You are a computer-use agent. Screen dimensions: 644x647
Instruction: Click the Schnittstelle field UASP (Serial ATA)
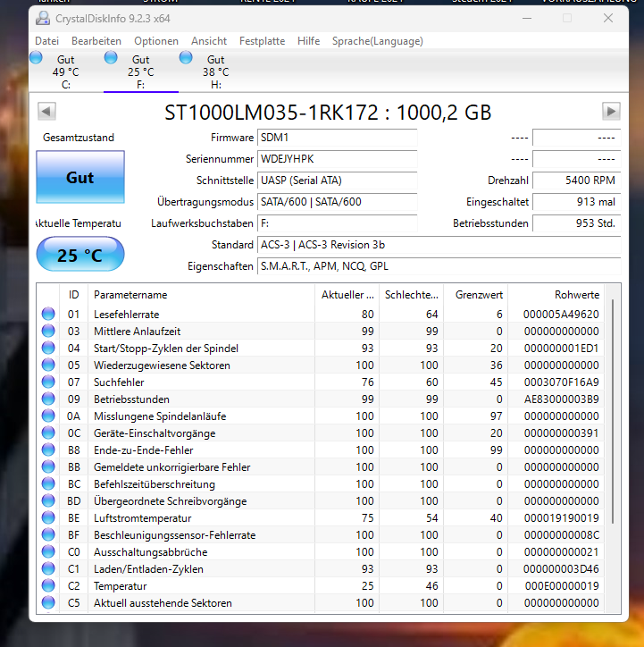(338, 181)
